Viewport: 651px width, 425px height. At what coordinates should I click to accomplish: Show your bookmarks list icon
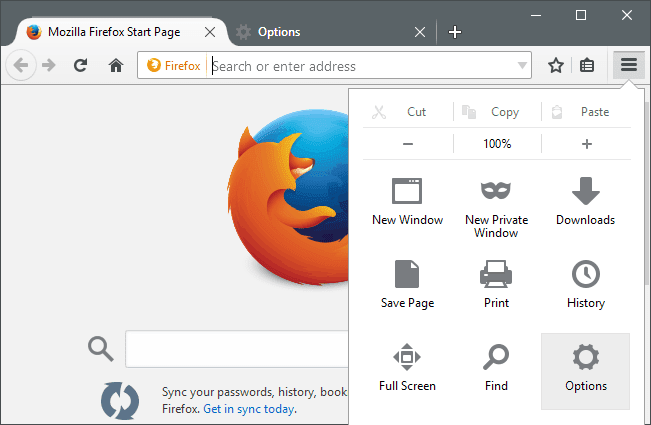tap(587, 65)
